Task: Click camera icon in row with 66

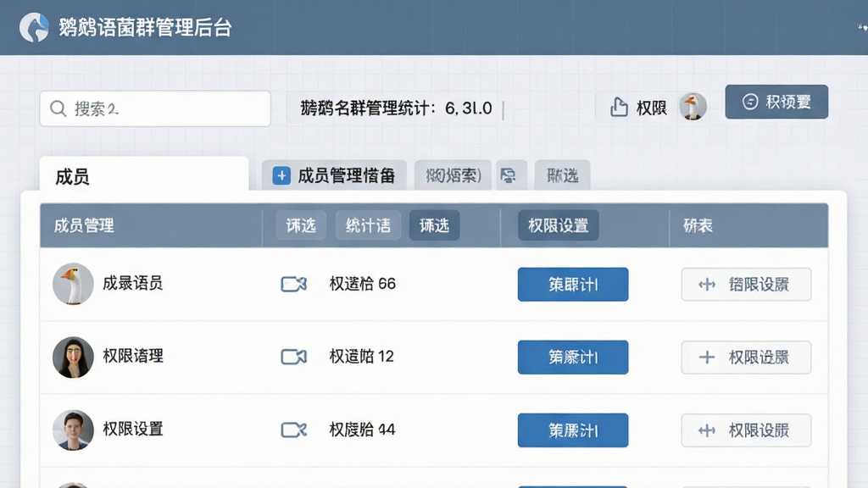Action: point(293,284)
